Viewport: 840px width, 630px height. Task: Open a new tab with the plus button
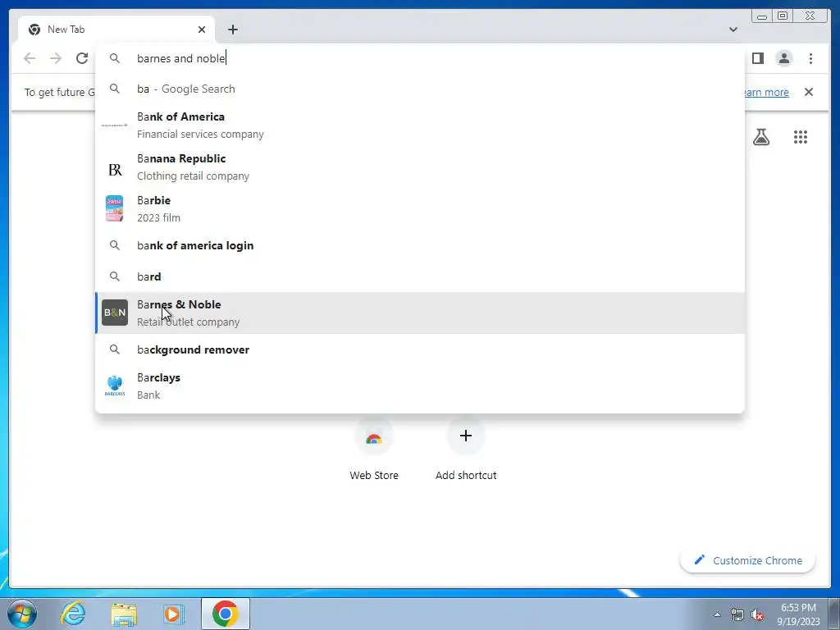click(x=232, y=30)
